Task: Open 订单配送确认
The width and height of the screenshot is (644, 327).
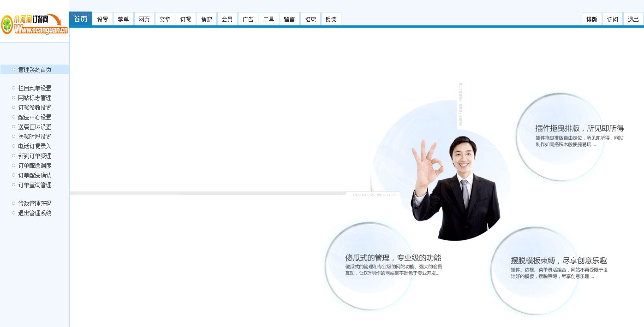Action: 35,175
